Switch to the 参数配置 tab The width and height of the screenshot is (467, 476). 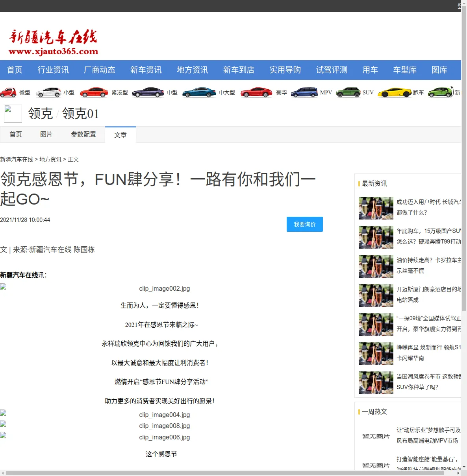coord(83,135)
